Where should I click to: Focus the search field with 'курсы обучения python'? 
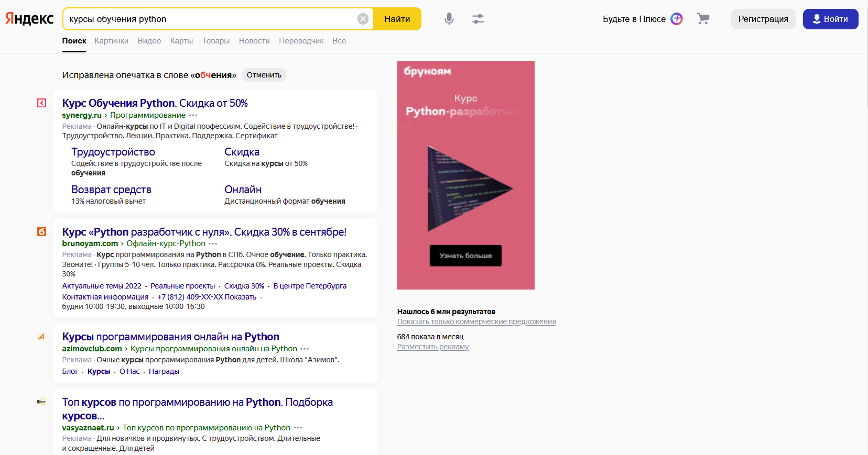click(210, 19)
